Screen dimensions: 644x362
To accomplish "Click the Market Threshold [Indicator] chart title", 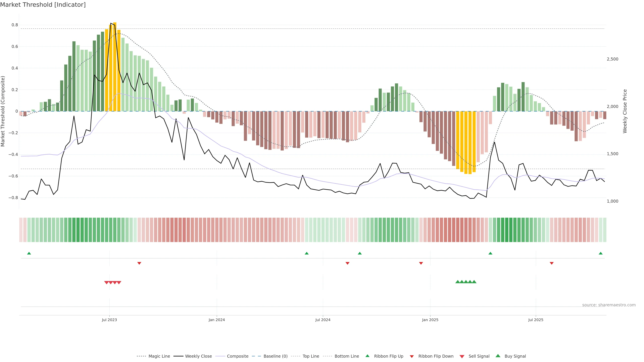I will tap(43, 5).
